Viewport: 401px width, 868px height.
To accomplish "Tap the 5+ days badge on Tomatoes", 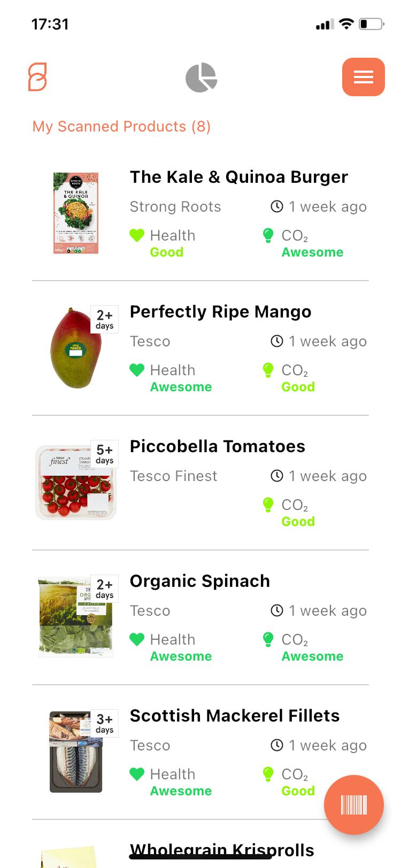I will pos(104,454).
